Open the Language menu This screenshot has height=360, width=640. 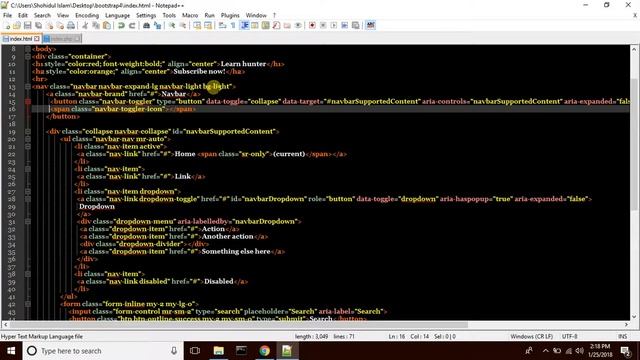118,15
